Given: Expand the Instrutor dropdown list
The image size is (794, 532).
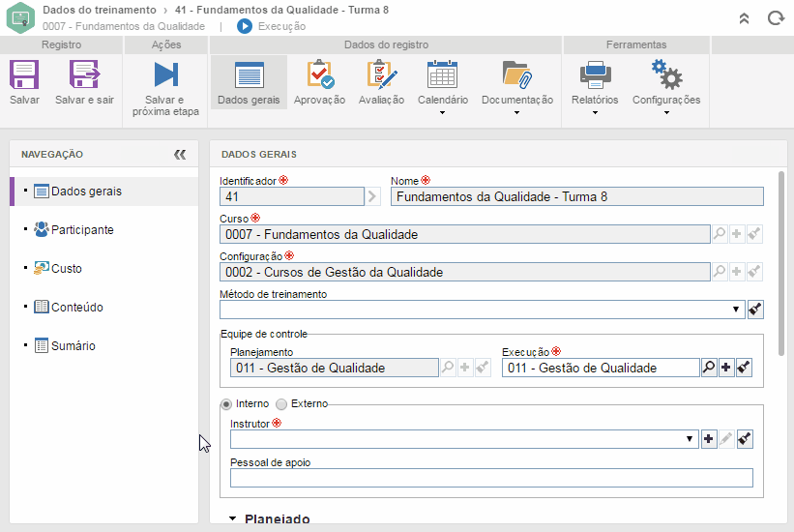Looking at the screenshot, I should point(691,439).
